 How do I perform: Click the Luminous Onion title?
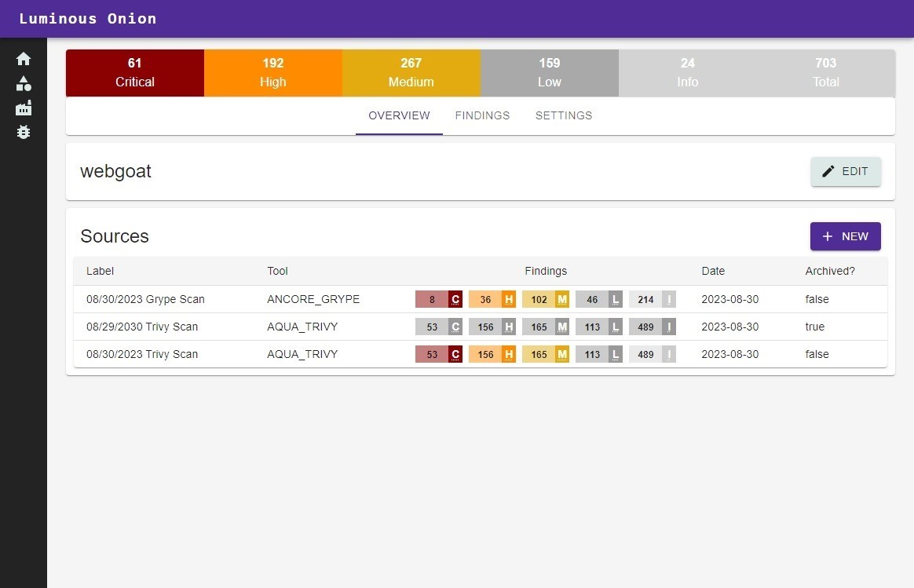point(87,19)
